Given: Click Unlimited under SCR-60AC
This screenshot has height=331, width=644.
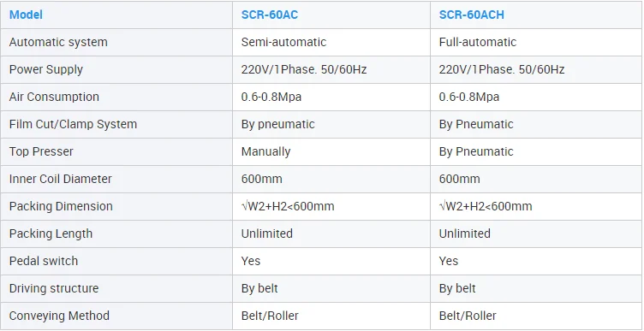Looking at the screenshot, I should click(267, 233).
